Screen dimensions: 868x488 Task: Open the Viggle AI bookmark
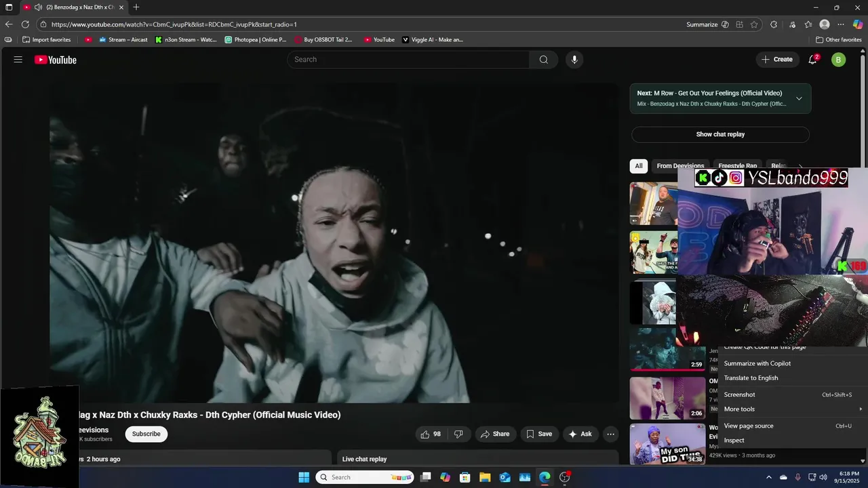click(433, 40)
